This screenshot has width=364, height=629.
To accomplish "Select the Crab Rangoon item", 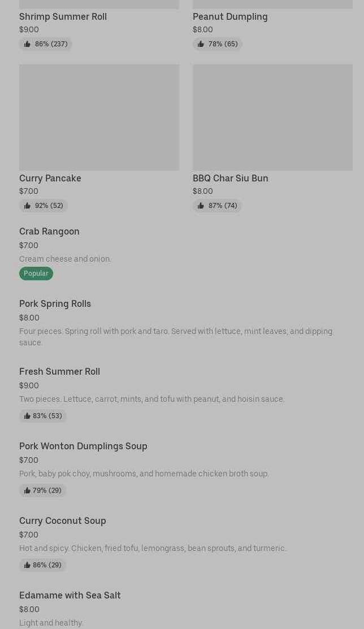I will coord(49,232).
